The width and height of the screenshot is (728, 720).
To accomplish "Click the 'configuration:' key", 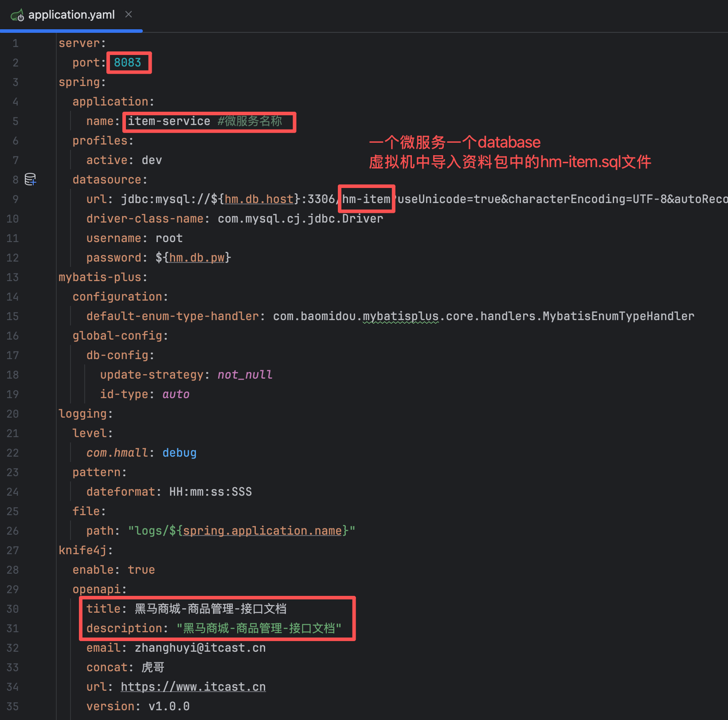I will tap(121, 297).
